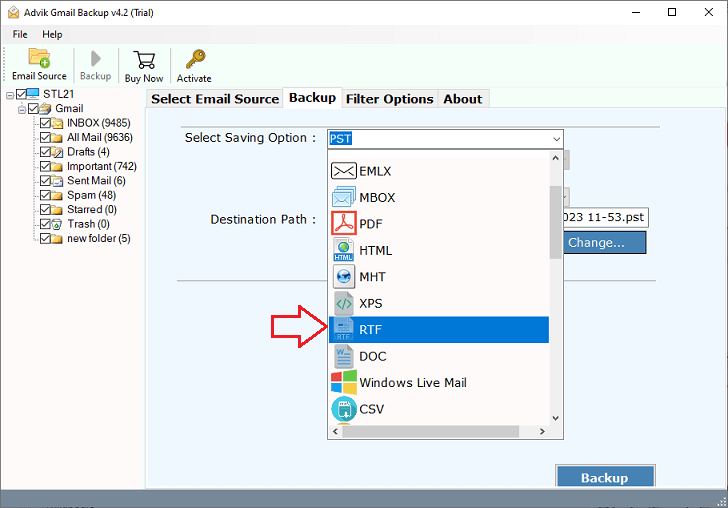Toggle the Starred (0) checkbox

[45, 209]
